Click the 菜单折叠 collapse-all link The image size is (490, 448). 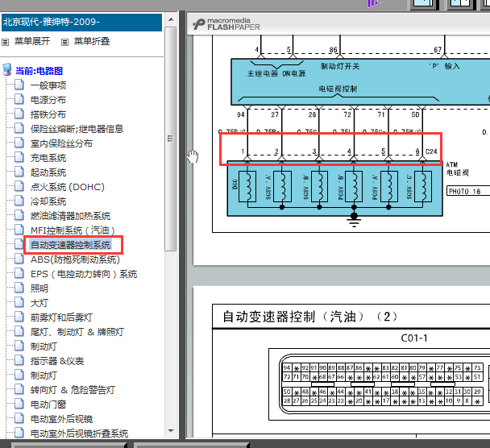[x=92, y=41]
